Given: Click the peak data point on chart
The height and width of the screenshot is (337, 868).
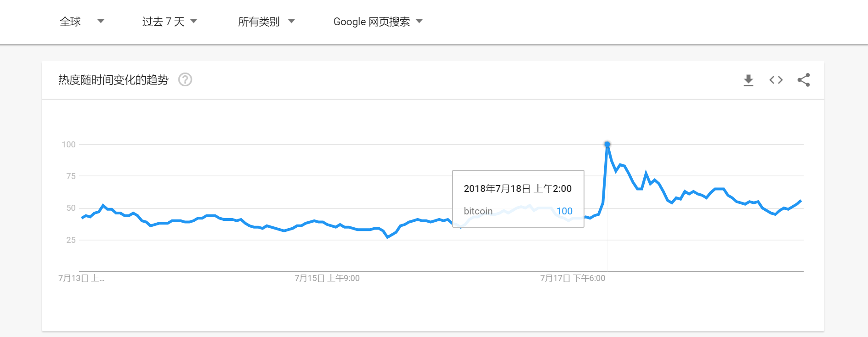Looking at the screenshot, I should 607,145.
